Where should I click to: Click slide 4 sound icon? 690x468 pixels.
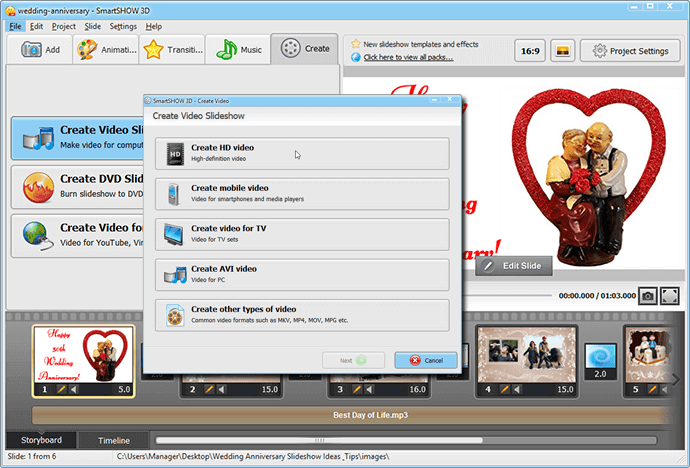tap(518, 389)
